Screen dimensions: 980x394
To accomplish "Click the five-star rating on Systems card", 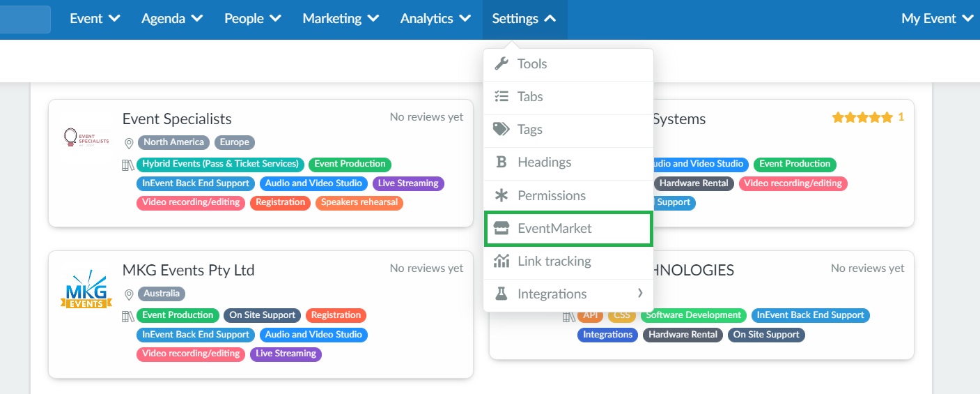I will 862,118.
